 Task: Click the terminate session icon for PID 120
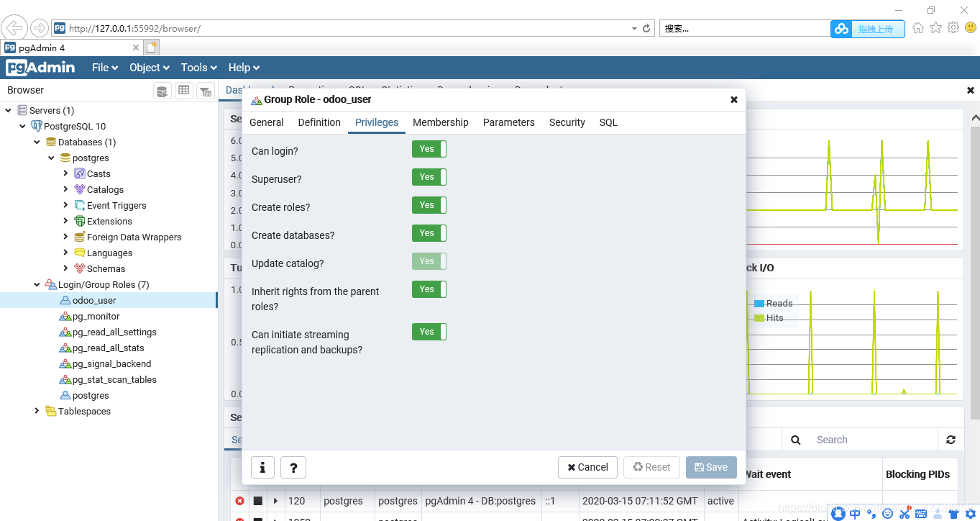click(239, 501)
